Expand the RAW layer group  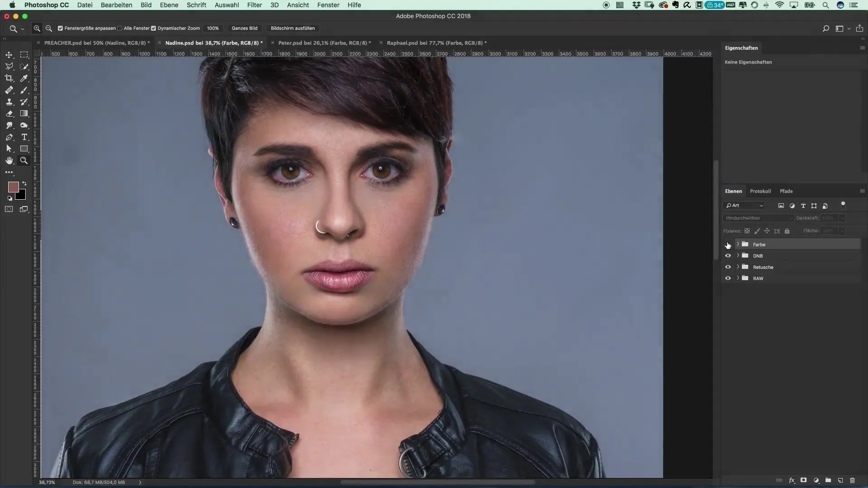click(738, 278)
